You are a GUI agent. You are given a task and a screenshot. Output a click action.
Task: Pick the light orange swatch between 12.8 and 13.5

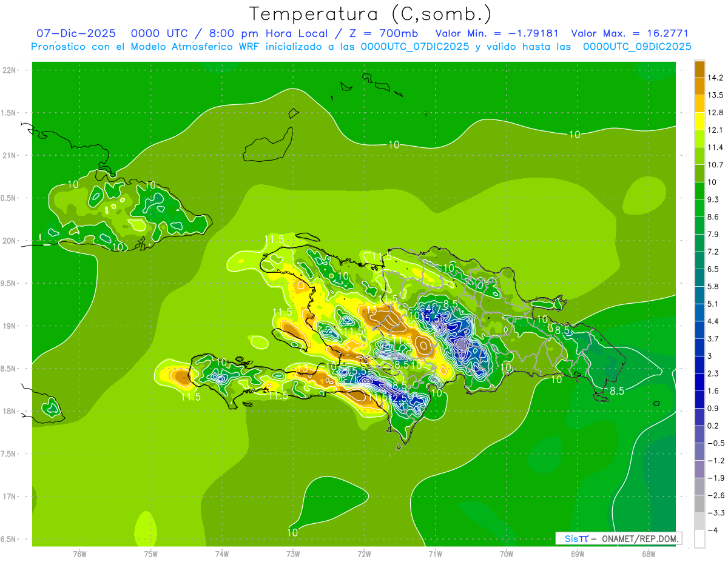(699, 104)
